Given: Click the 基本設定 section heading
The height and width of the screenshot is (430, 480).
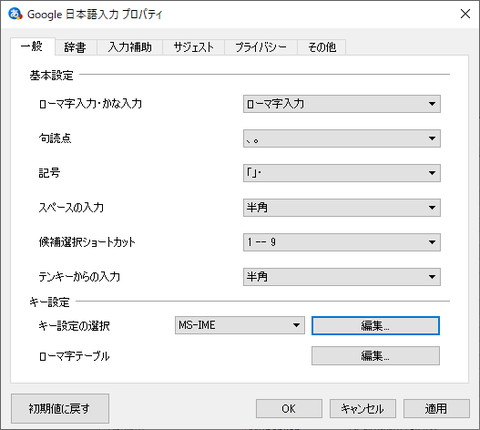Looking at the screenshot, I should click(51, 75).
